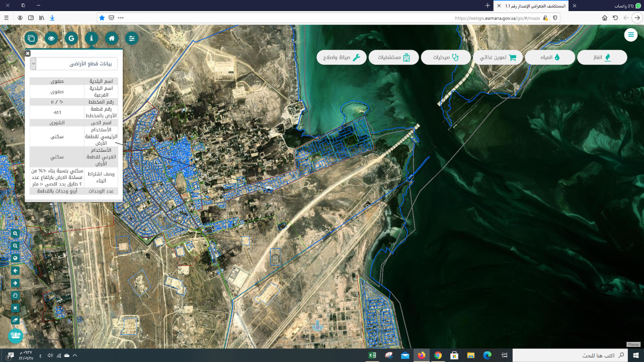Close the land parcel info popup

[x=28, y=53]
